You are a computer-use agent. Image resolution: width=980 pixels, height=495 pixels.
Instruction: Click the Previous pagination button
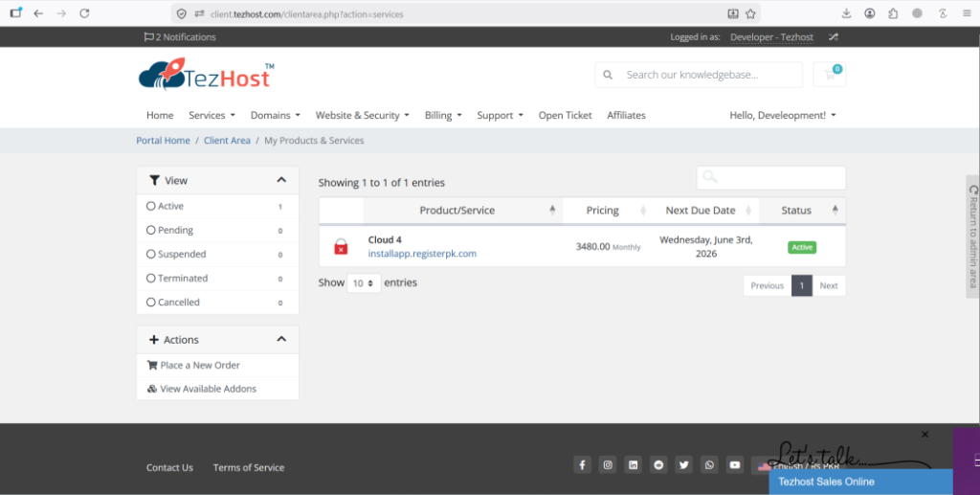tap(767, 285)
